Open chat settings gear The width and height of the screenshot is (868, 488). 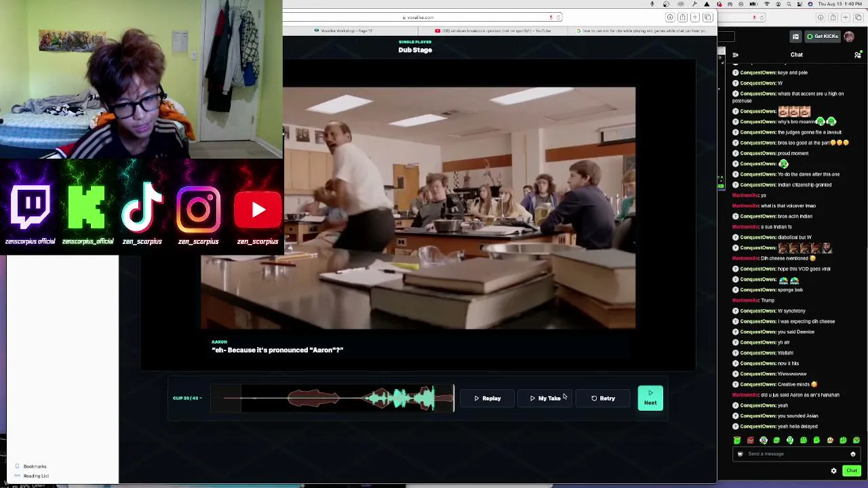834,470
